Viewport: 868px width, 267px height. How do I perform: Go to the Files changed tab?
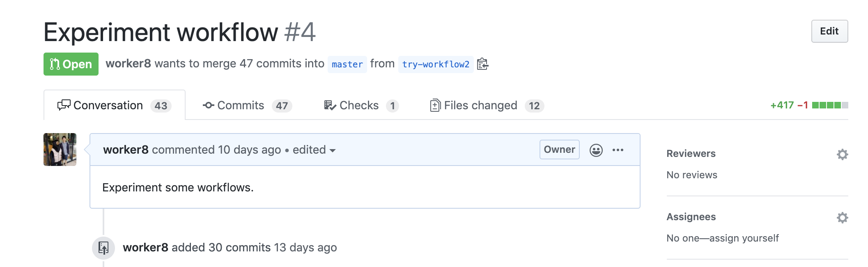[x=487, y=106]
